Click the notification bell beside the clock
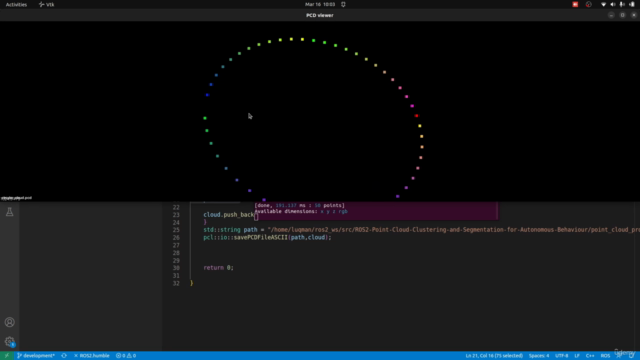The height and width of the screenshot is (360, 640). (343, 4)
